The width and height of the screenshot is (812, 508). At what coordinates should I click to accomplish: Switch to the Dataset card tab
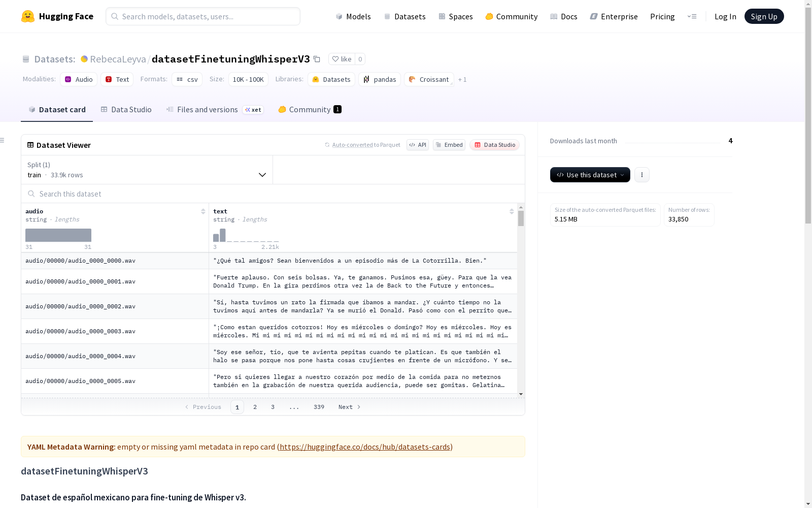57,110
